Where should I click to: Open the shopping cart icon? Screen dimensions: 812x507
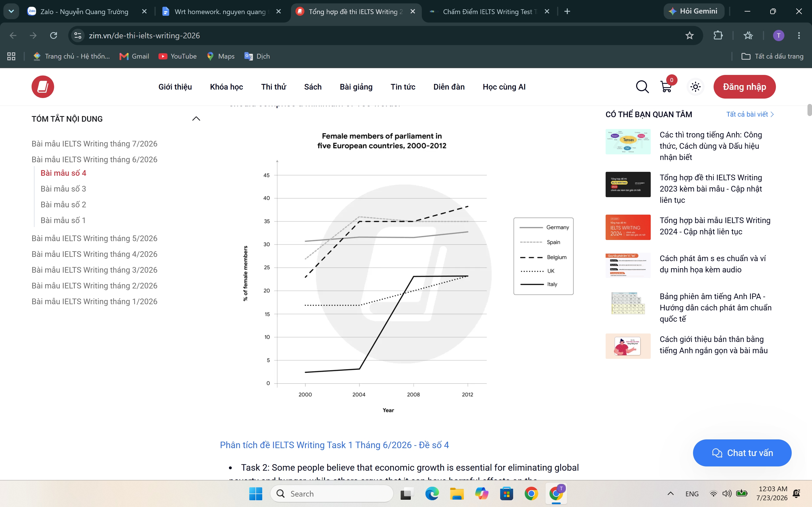(x=666, y=87)
